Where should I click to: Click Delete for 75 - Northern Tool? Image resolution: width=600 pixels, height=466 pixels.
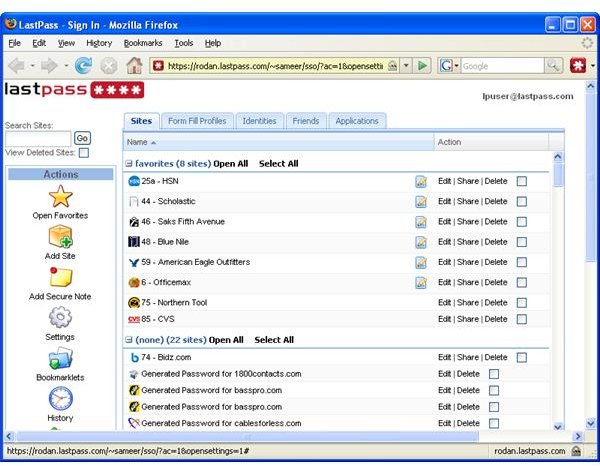(496, 303)
